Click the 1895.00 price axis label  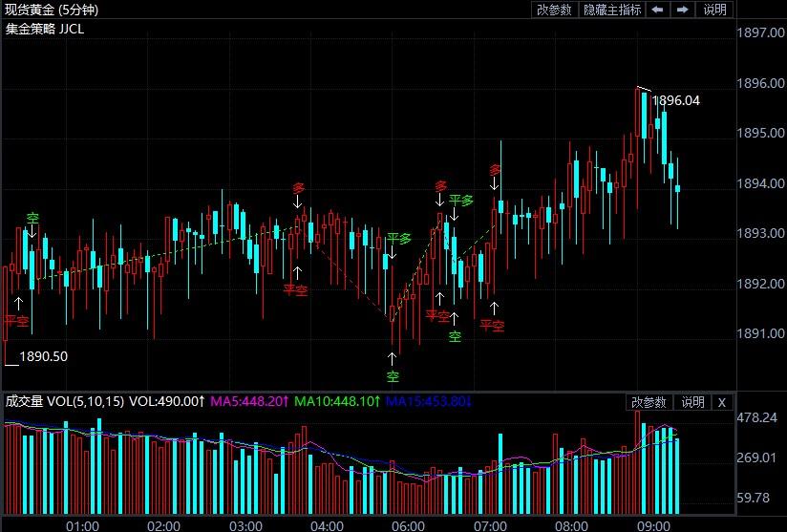point(760,133)
